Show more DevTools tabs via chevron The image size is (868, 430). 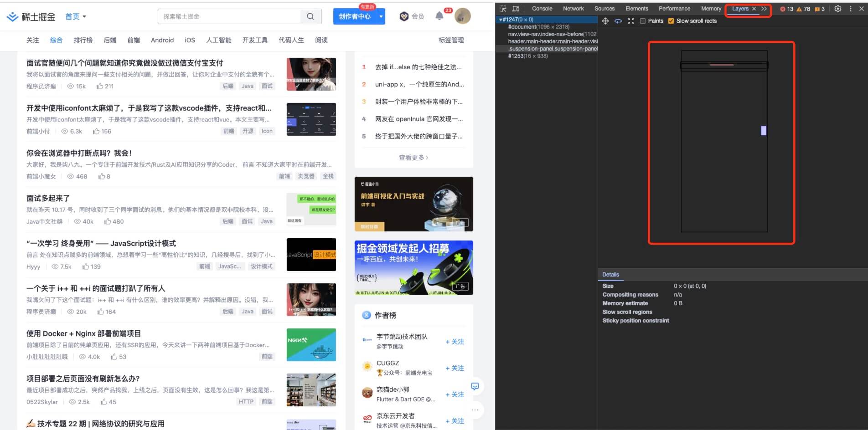764,9
